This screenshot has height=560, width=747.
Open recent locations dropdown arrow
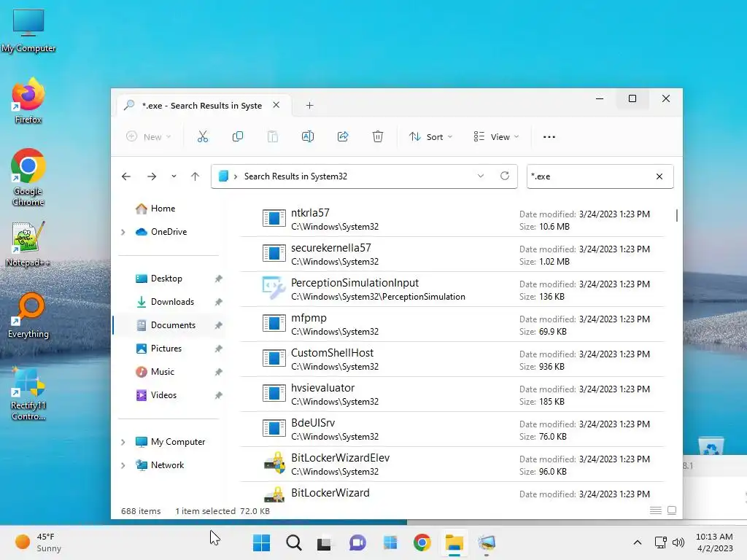point(174,176)
